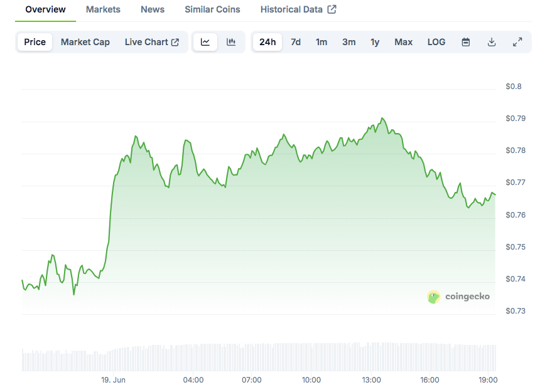Open the News tab
The width and height of the screenshot is (540, 392).
pyautogui.click(x=153, y=9)
